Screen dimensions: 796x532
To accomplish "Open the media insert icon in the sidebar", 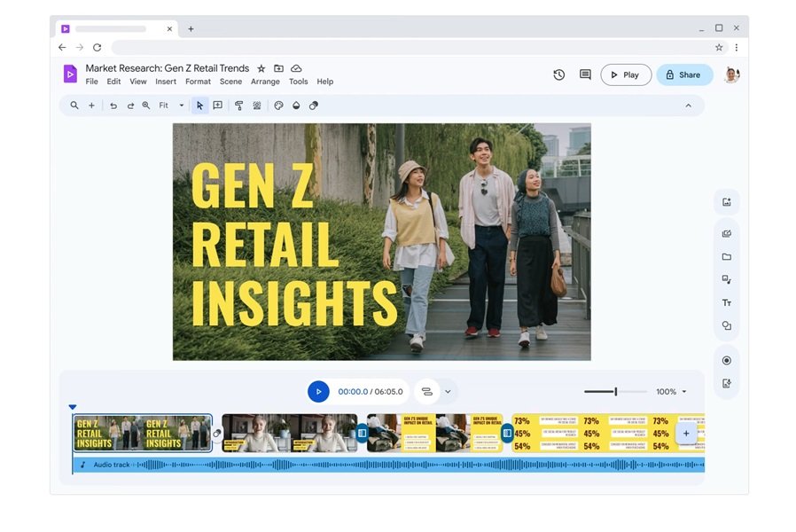I will coord(726,201).
